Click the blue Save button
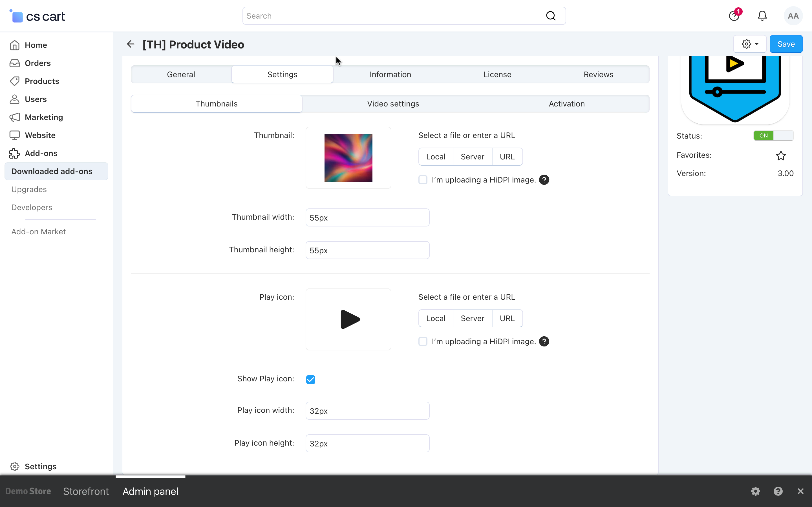 click(786, 44)
